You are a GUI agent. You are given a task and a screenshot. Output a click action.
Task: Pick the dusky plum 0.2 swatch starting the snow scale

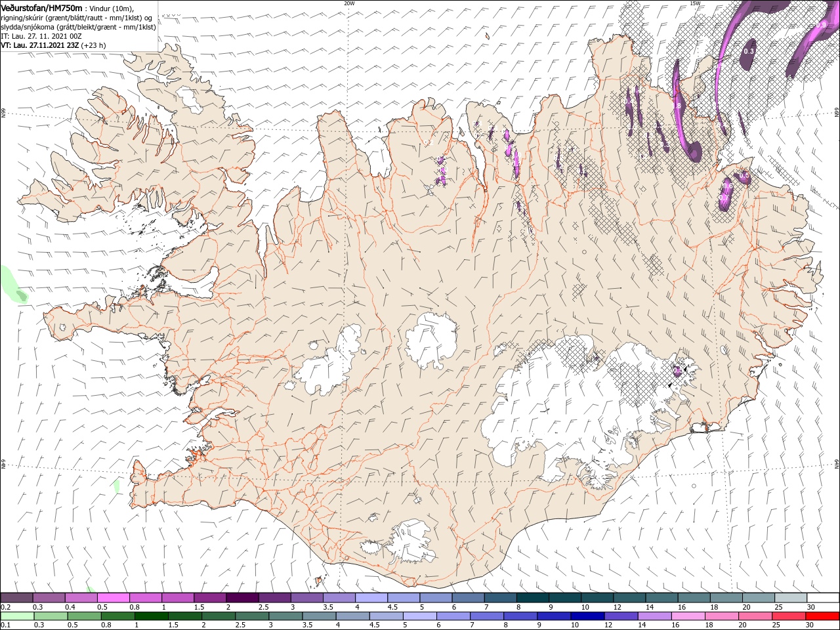point(17,598)
